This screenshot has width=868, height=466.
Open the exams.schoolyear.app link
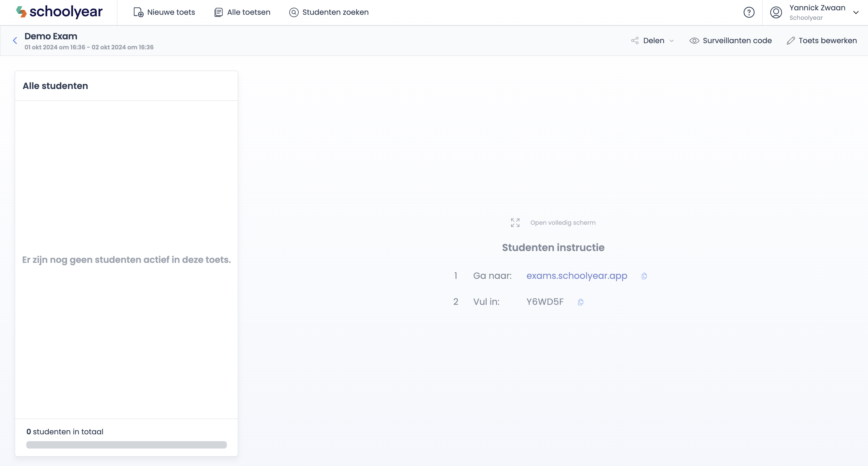[x=577, y=276]
